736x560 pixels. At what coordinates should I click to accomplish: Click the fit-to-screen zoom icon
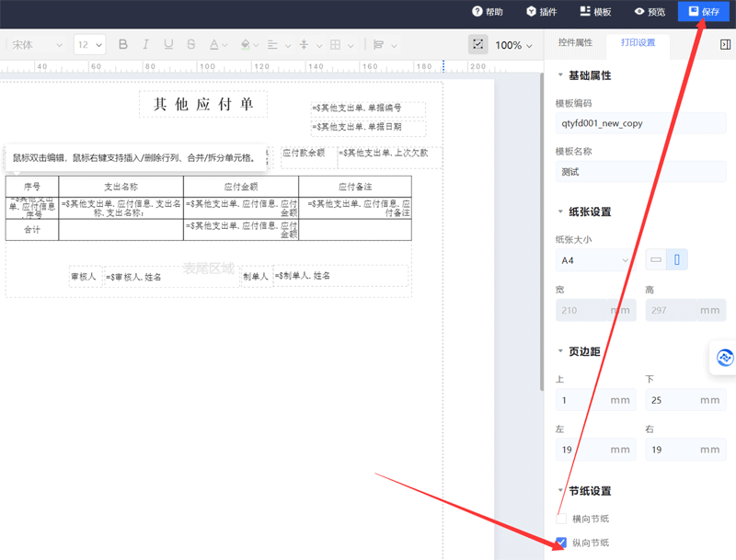point(477,44)
